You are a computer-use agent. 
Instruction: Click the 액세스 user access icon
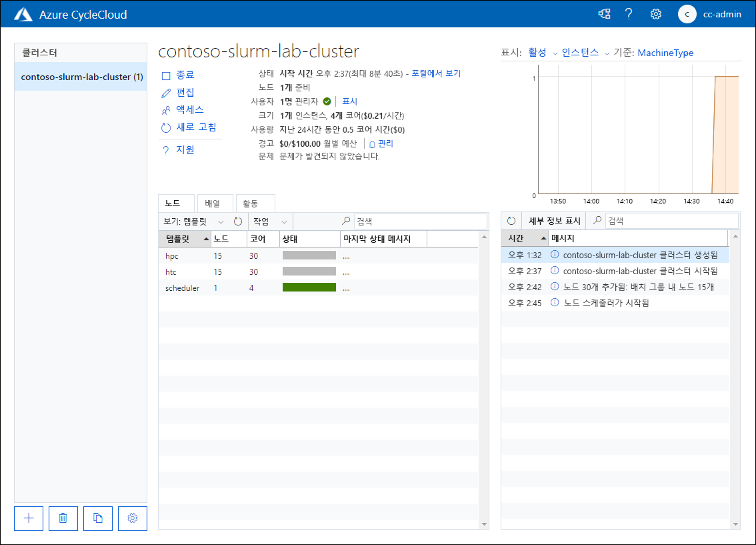coord(165,111)
